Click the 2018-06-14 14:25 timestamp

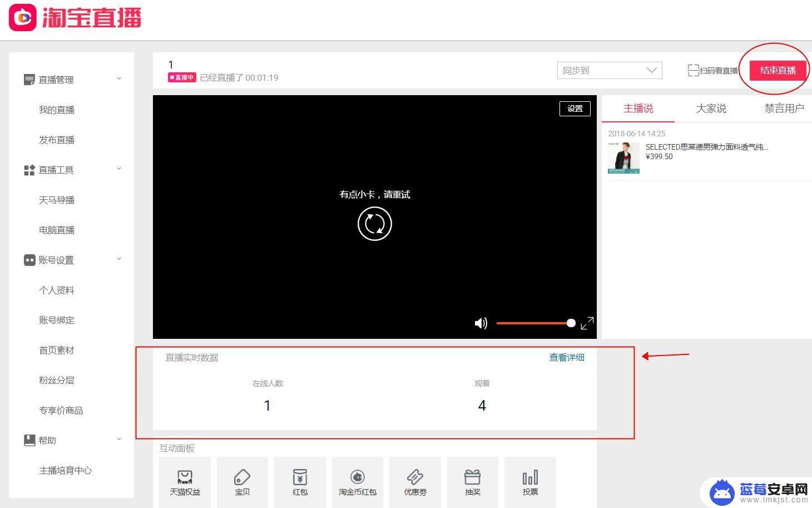click(x=637, y=134)
